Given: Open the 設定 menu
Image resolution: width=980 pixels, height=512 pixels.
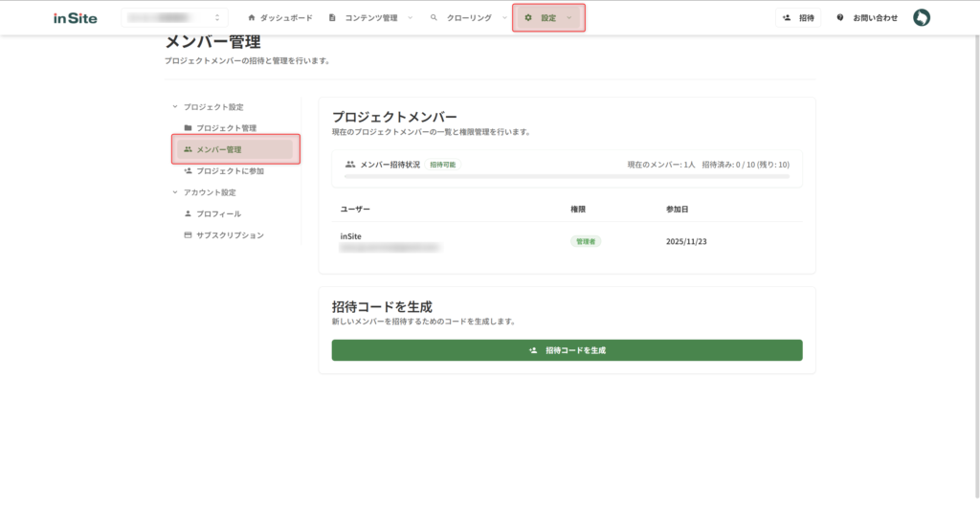Looking at the screenshot, I should (548, 17).
